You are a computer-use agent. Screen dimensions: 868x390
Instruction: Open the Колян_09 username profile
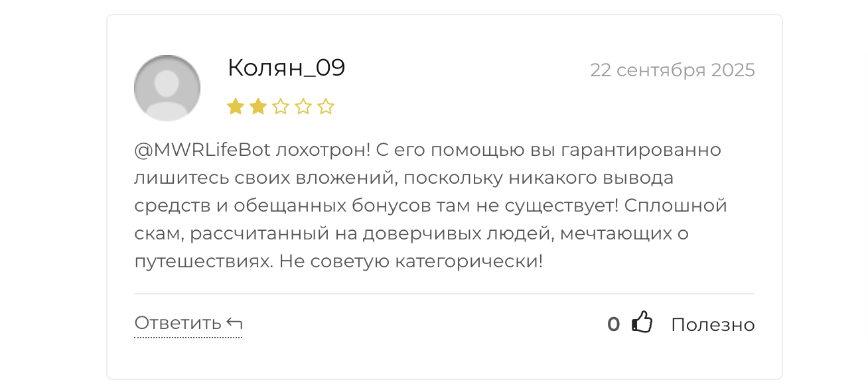[x=286, y=68]
